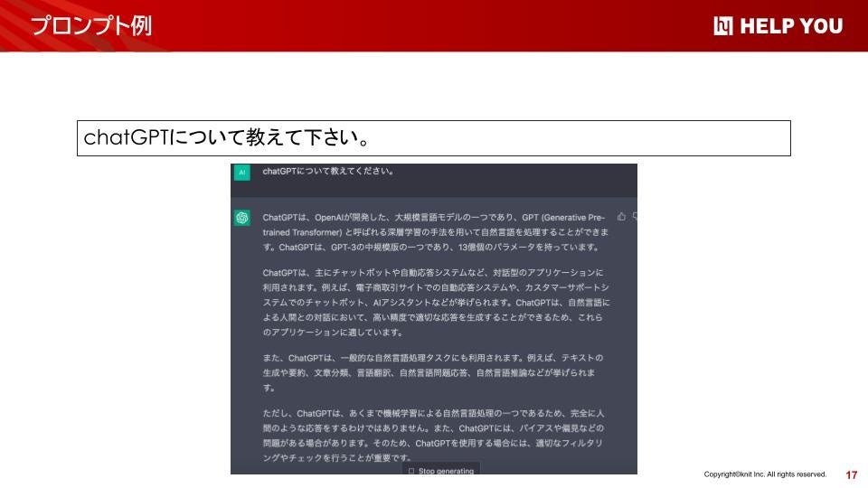Click the slide page number 17
The image size is (868, 488).
852,474
